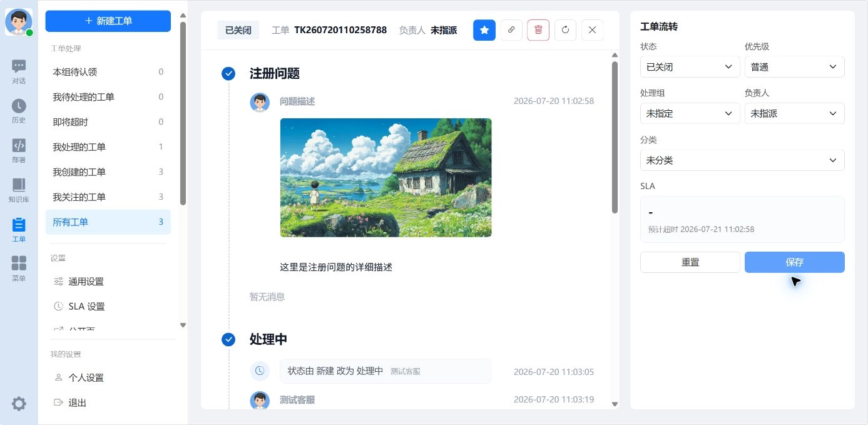Click the 重置 button

point(690,262)
